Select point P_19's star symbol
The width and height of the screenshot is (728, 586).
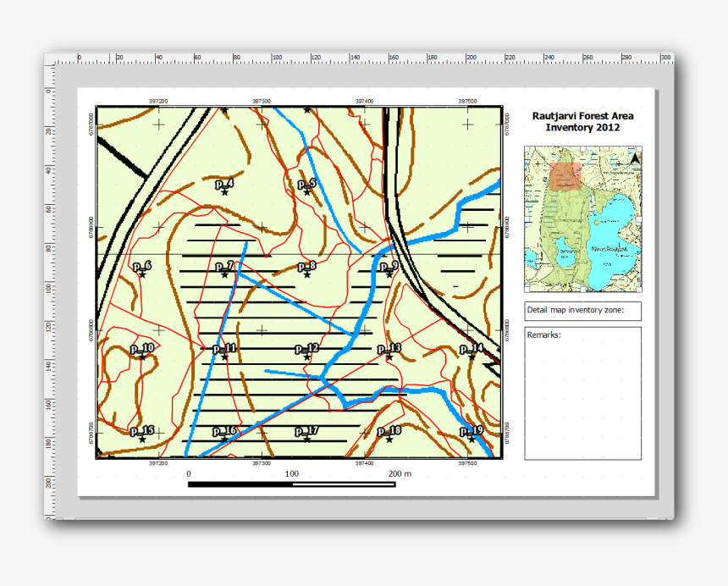471,440
